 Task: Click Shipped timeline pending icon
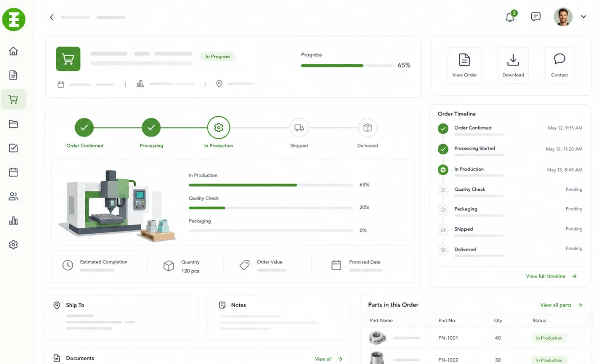click(443, 230)
